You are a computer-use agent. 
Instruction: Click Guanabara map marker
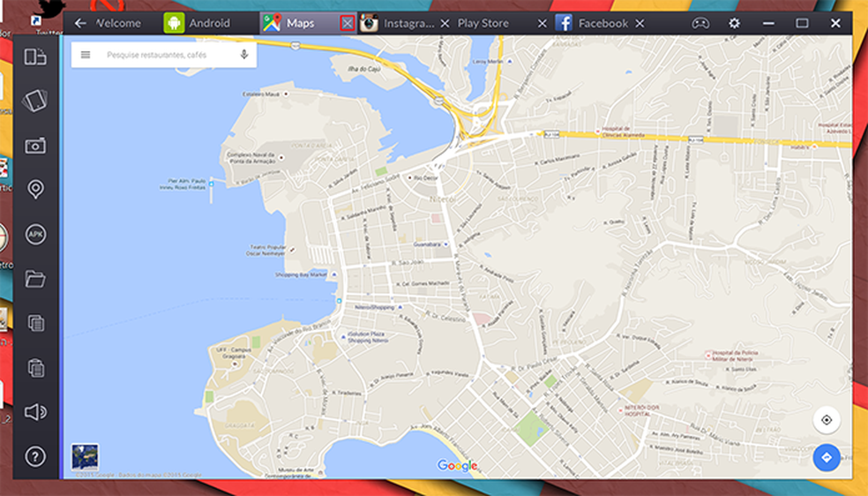[445, 244]
